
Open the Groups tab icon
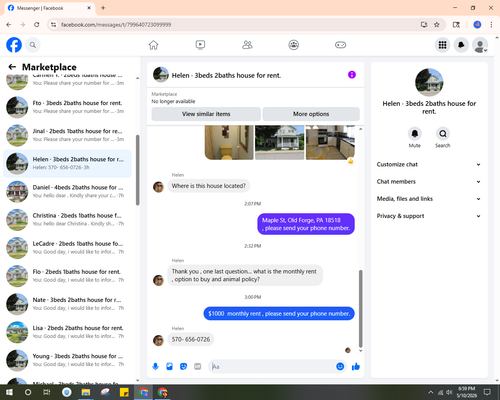294,45
